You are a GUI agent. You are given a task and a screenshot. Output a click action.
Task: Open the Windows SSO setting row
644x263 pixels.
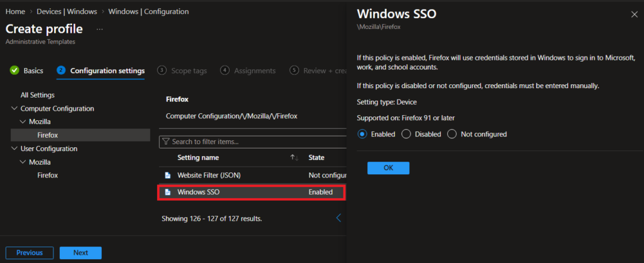[252, 192]
